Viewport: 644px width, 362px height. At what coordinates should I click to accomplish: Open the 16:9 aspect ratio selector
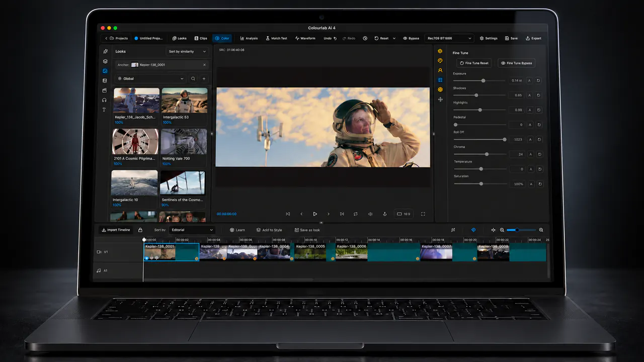pyautogui.click(x=404, y=214)
